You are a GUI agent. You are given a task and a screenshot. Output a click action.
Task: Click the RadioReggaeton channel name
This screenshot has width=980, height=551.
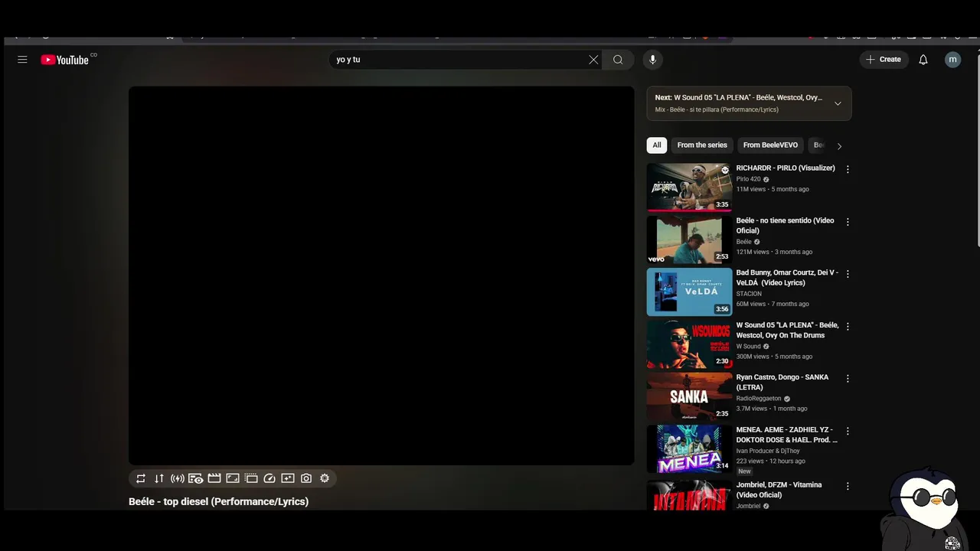[759, 399]
